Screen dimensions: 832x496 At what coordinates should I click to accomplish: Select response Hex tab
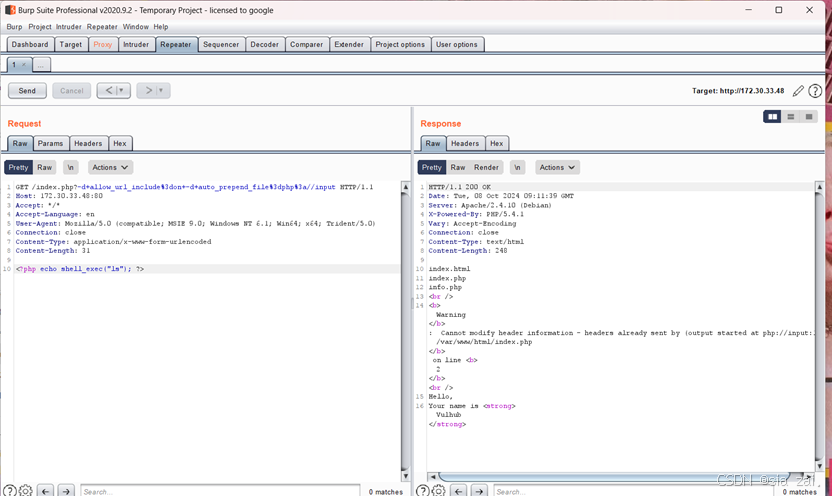497,143
